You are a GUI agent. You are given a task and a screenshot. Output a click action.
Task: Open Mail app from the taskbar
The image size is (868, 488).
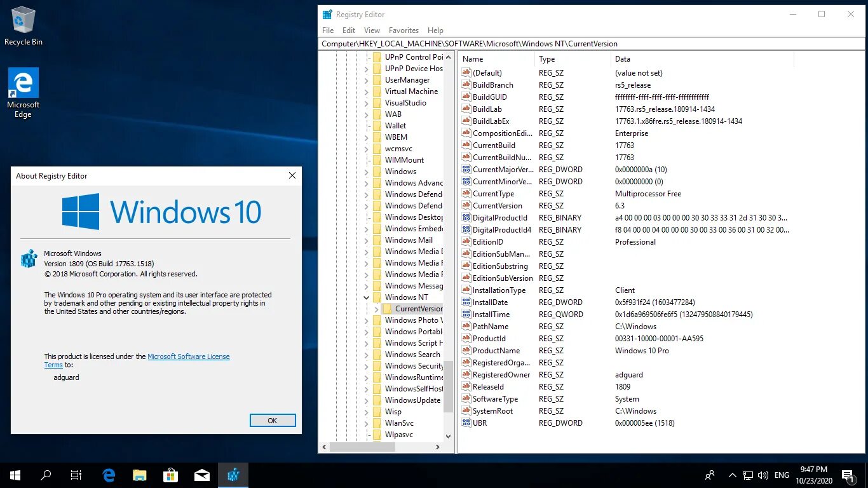pyautogui.click(x=202, y=475)
